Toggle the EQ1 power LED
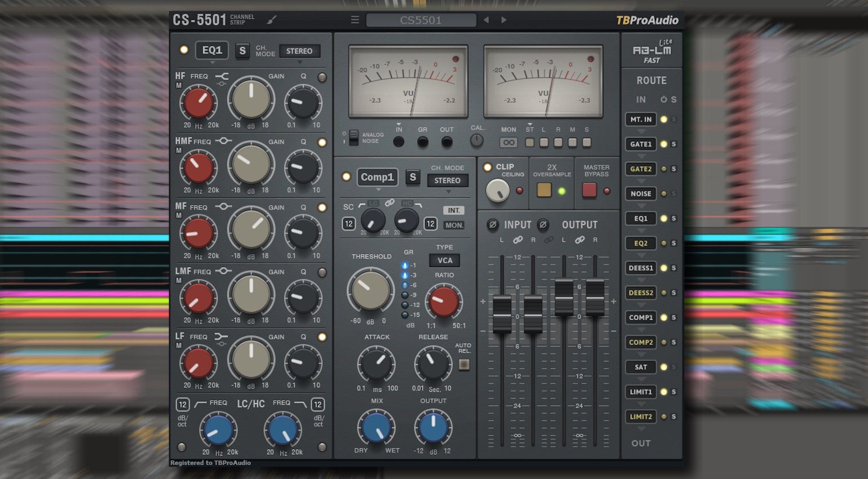 tap(184, 50)
